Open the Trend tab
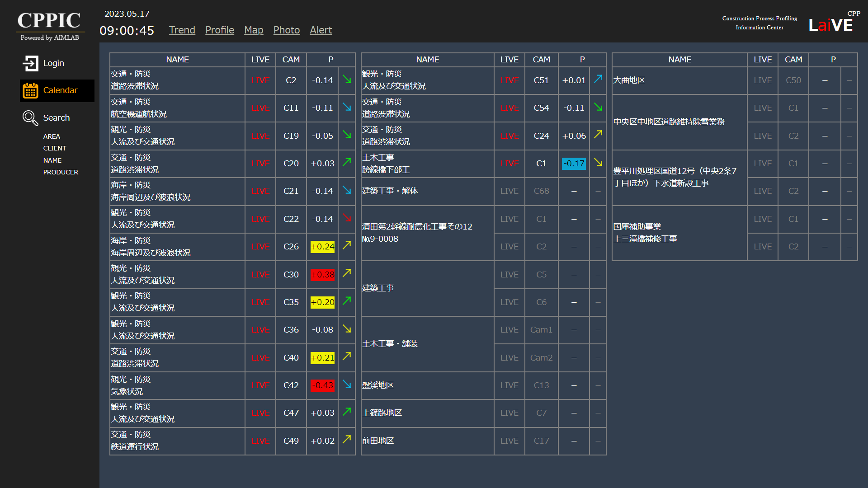This screenshot has height=488, width=868. (x=182, y=30)
